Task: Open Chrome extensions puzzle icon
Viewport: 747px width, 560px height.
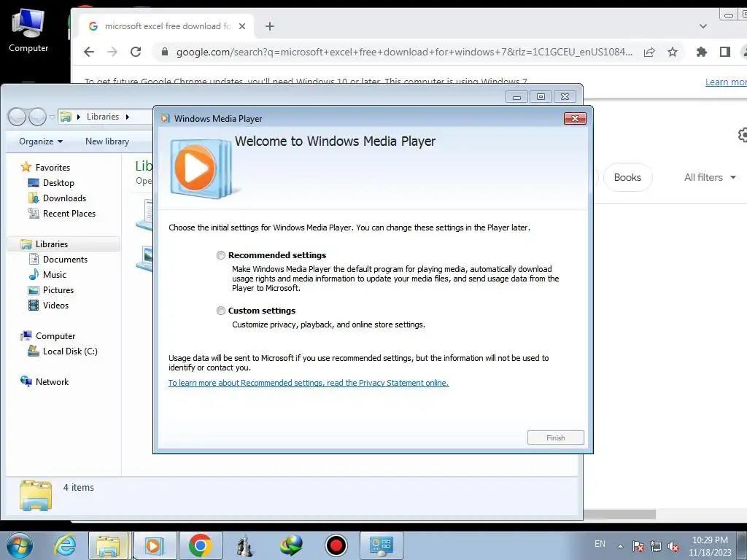Action: [701, 52]
